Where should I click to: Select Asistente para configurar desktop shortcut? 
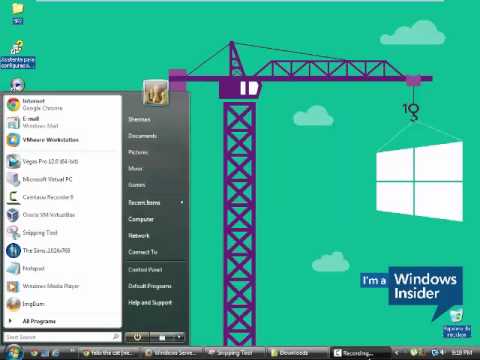click(17, 55)
